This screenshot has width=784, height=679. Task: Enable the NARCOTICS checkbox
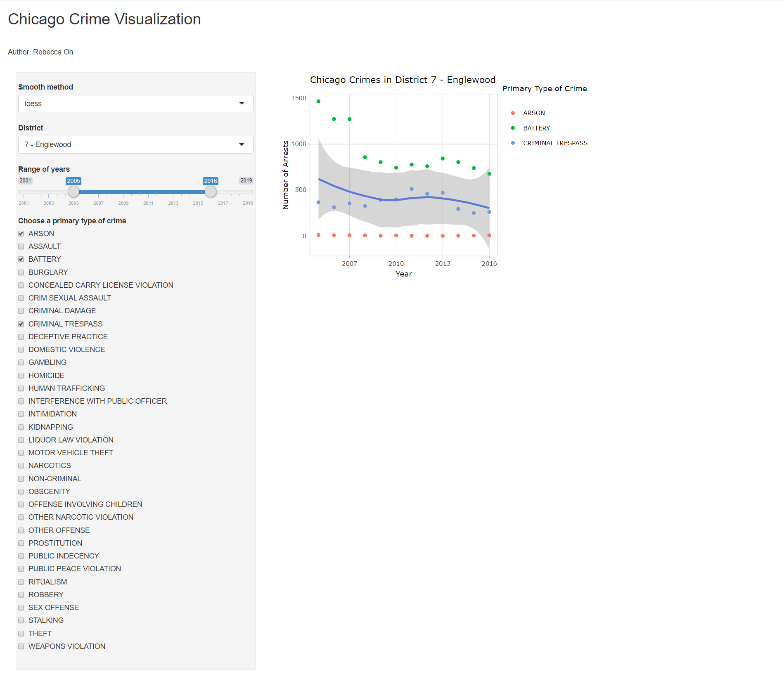coord(21,466)
